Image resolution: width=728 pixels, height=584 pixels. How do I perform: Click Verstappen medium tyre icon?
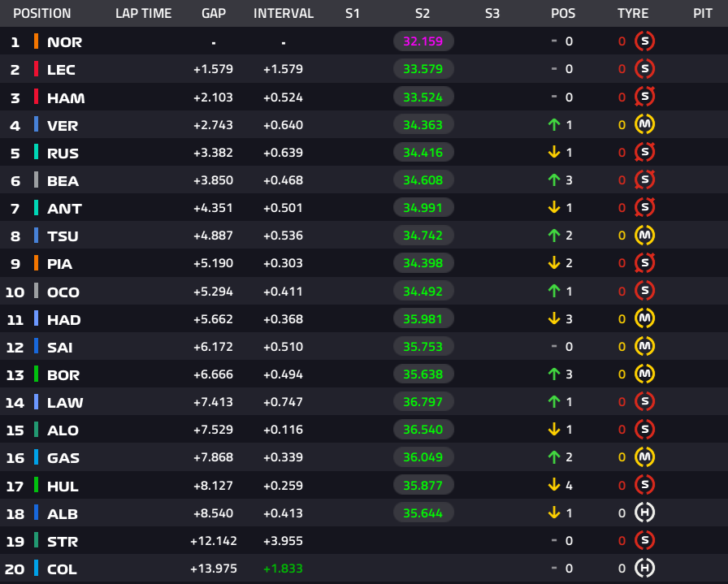645,125
